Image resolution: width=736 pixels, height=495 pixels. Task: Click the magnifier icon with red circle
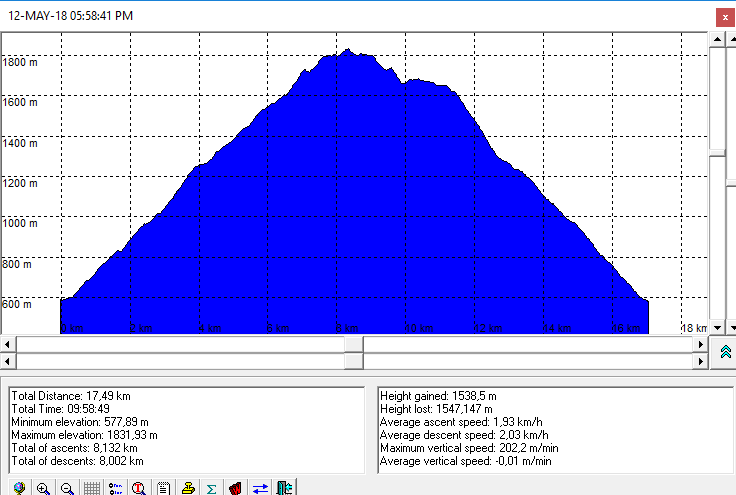[139, 488]
